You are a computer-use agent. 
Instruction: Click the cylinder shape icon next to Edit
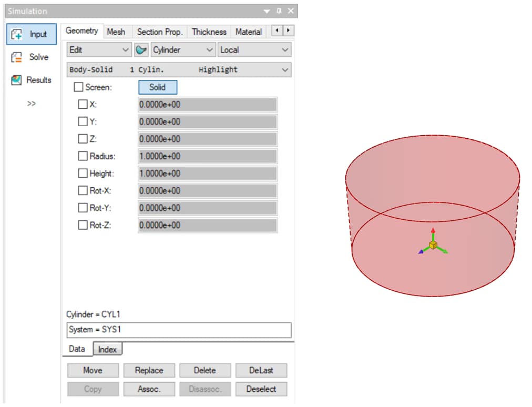141,50
